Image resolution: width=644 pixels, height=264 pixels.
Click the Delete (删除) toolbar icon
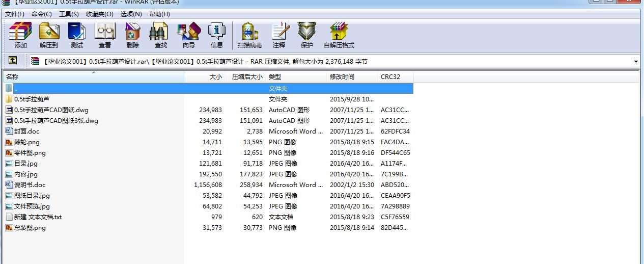(133, 32)
